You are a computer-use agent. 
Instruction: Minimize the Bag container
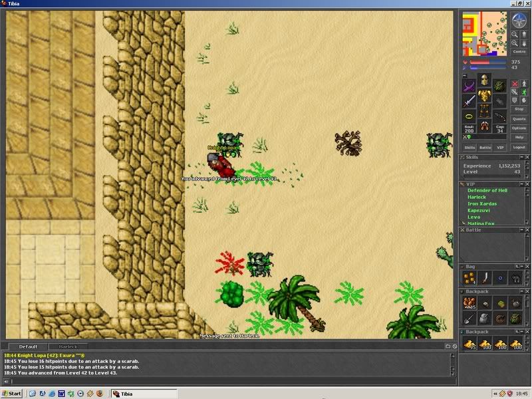click(x=522, y=267)
